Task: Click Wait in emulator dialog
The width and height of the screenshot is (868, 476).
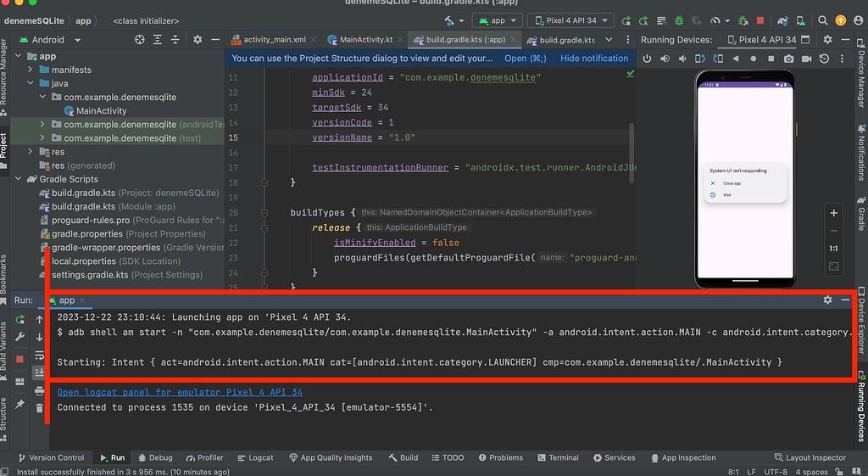Action: (x=726, y=195)
